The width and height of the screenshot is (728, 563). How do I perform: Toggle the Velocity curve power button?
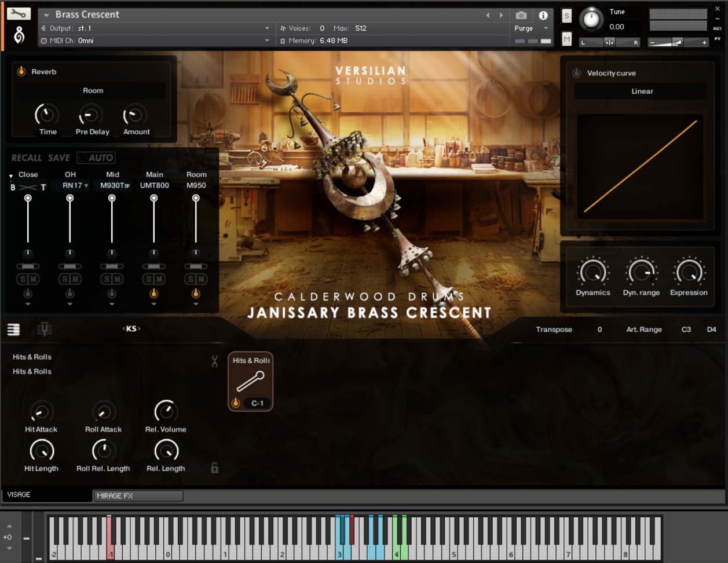[576, 73]
